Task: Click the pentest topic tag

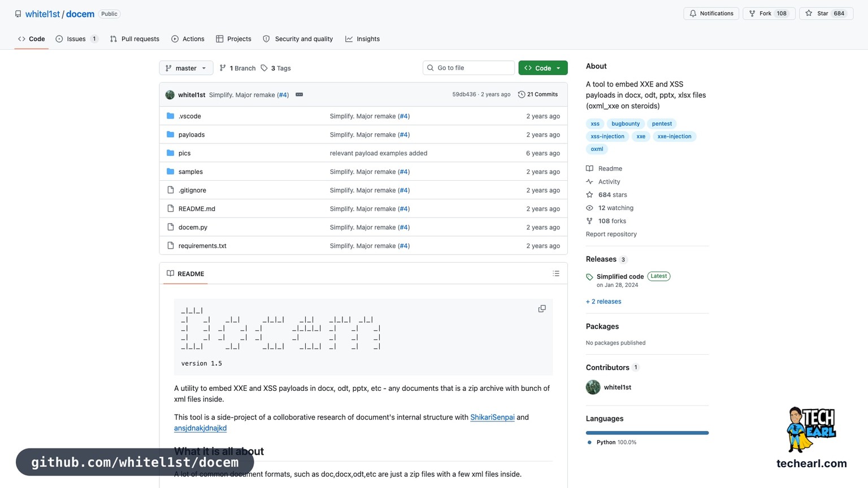Action: pos(662,124)
